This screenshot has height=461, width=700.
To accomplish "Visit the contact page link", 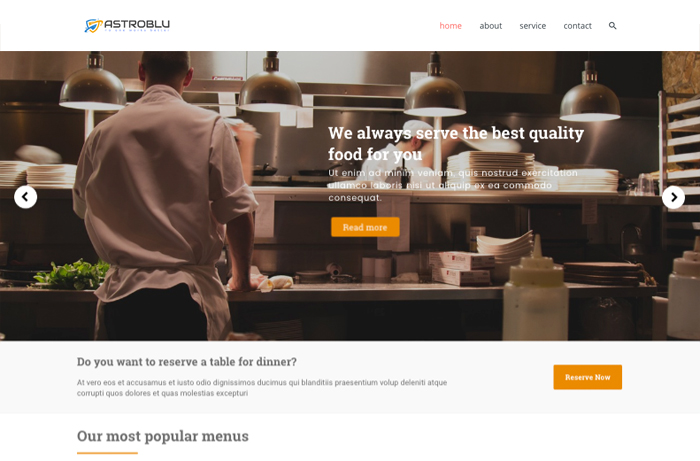I will (577, 26).
